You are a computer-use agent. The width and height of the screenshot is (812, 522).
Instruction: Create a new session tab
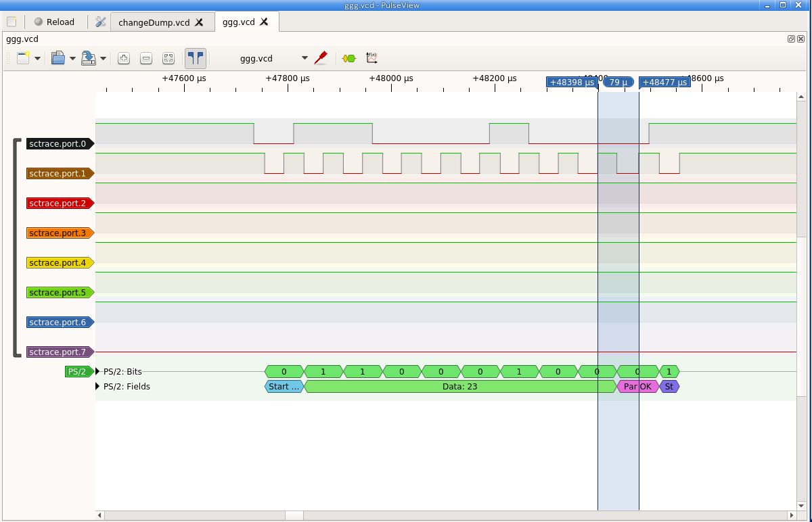(12, 22)
